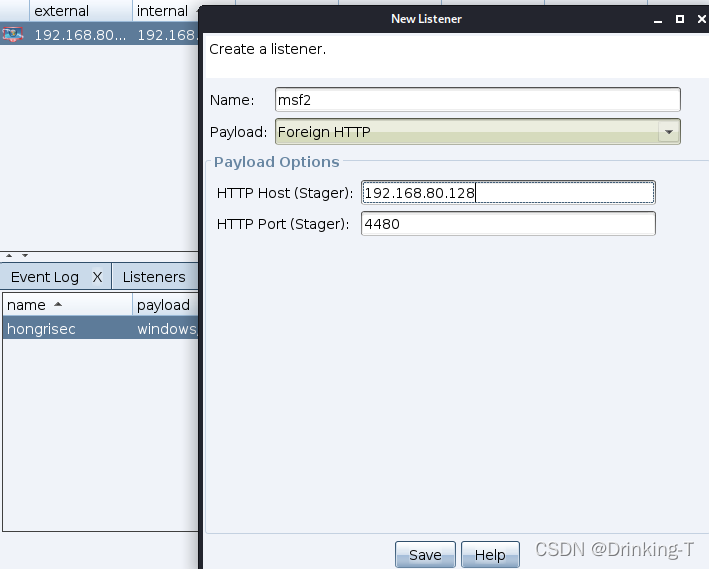Click the payload column header in Listeners

point(165,304)
